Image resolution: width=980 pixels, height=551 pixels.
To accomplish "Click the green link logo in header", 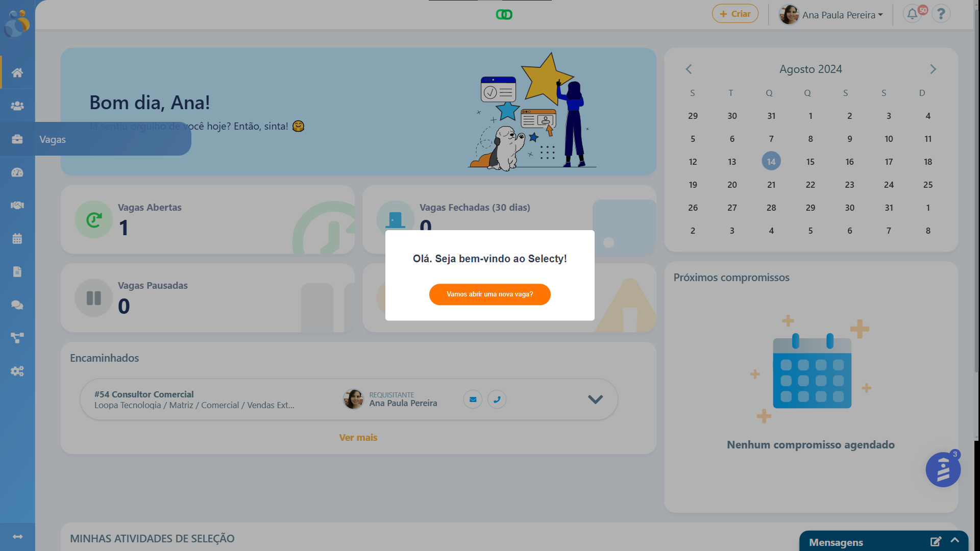I will [504, 14].
